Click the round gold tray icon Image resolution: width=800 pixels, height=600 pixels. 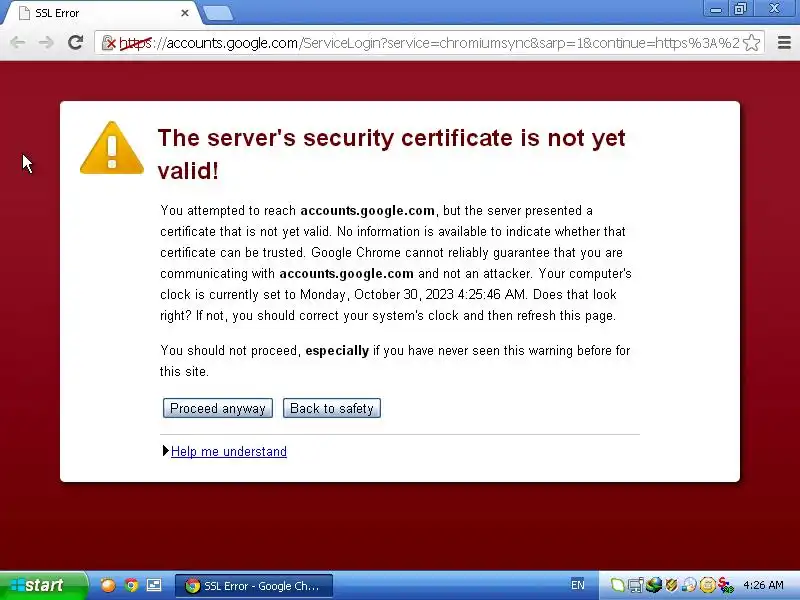click(x=707, y=585)
